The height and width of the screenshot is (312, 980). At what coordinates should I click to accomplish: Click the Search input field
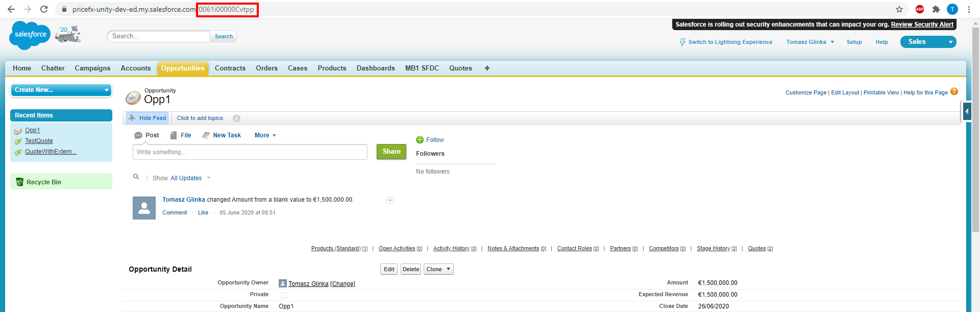coord(158,36)
